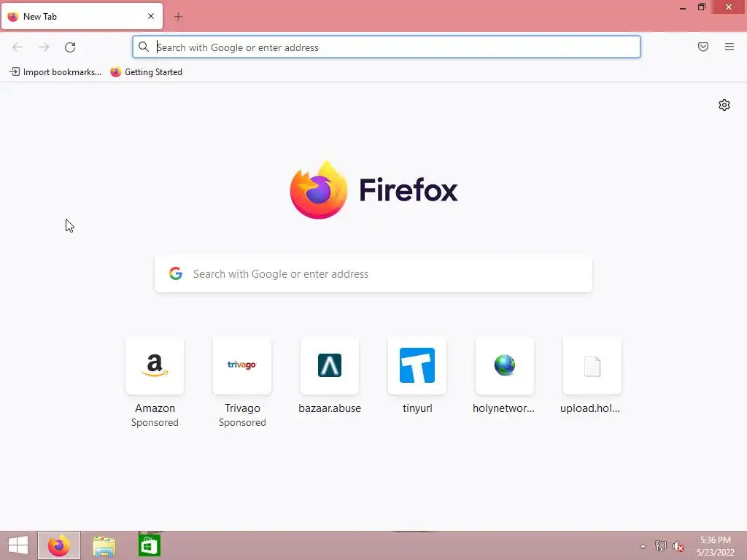Viewport: 747px width, 560px height.
Task: Click the forward navigation arrow
Action: pyautogui.click(x=44, y=47)
